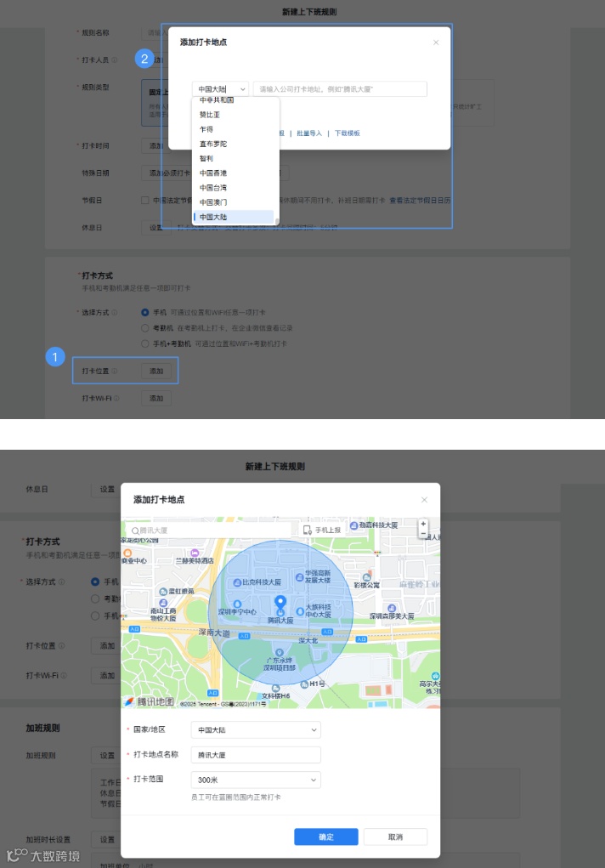Select 手机+考勤机 radio with 考勤机打卡 description
605x868 pixels.
(x=145, y=343)
